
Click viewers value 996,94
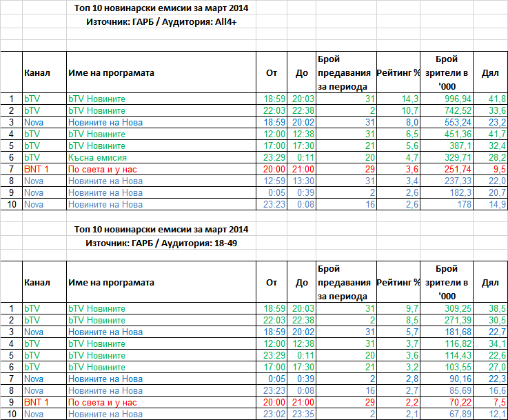pos(458,99)
